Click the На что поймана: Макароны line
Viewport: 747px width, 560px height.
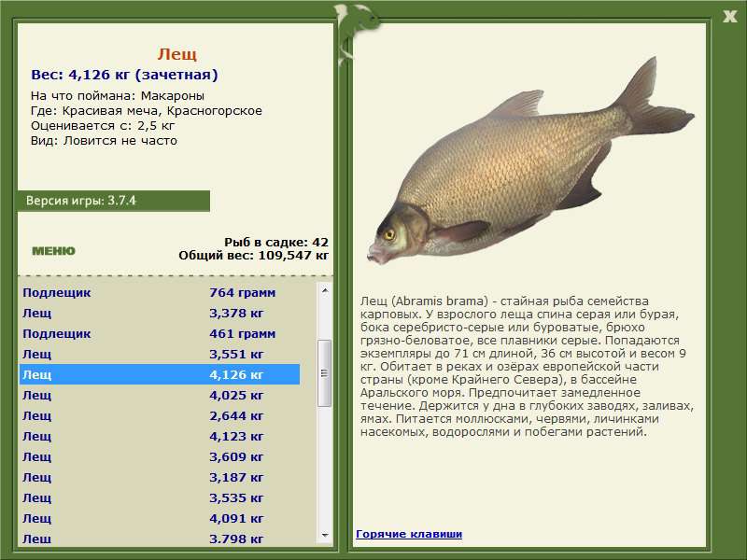pos(118,96)
